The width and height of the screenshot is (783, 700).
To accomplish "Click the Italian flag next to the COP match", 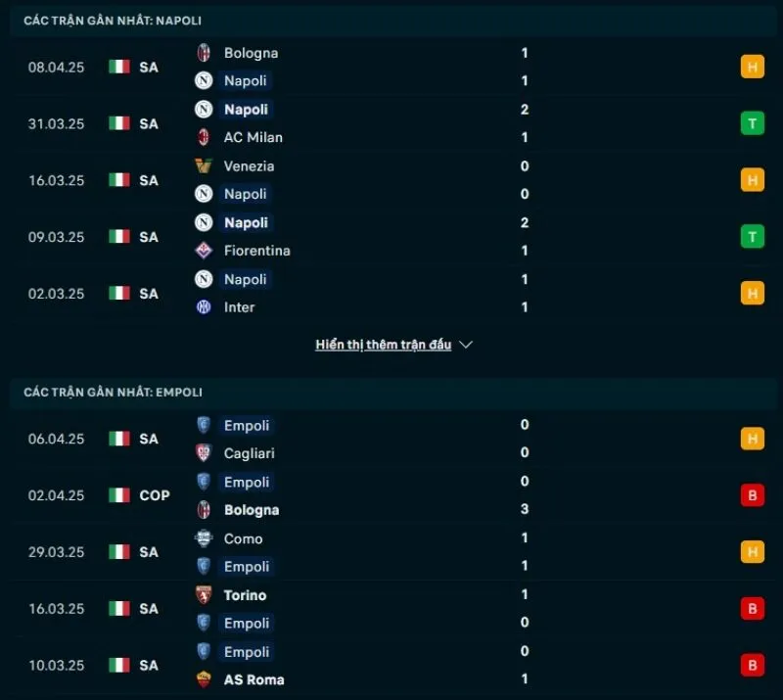I will [x=119, y=495].
